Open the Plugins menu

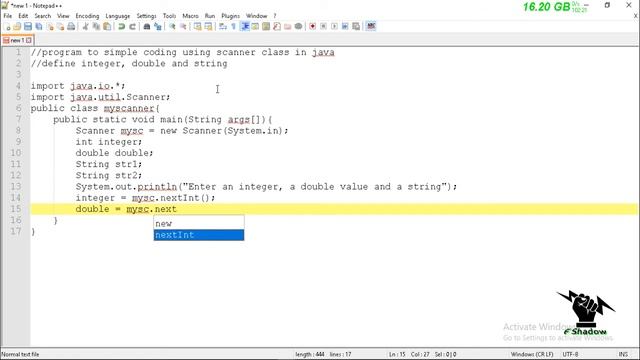[231, 16]
